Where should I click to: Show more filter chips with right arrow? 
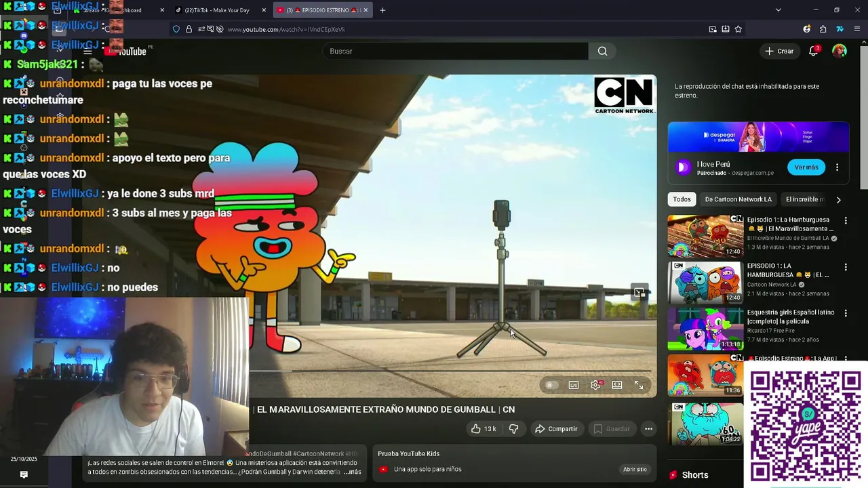(x=838, y=200)
